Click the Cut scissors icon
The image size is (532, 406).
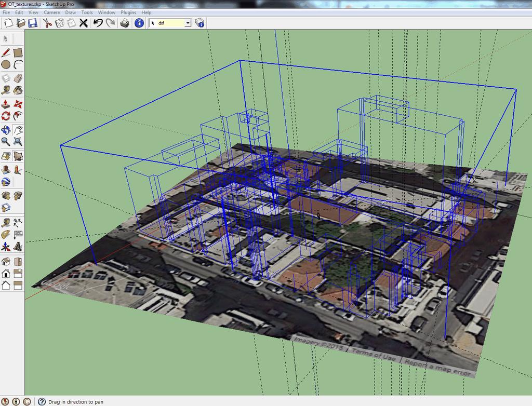coord(47,23)
